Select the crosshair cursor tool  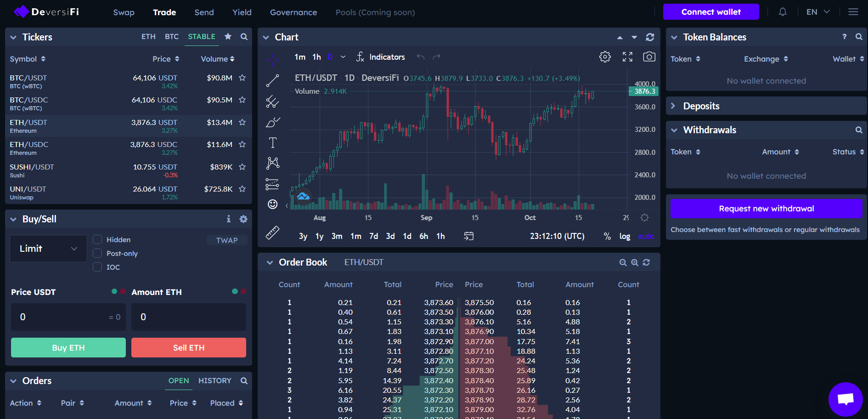pos(273,59)
